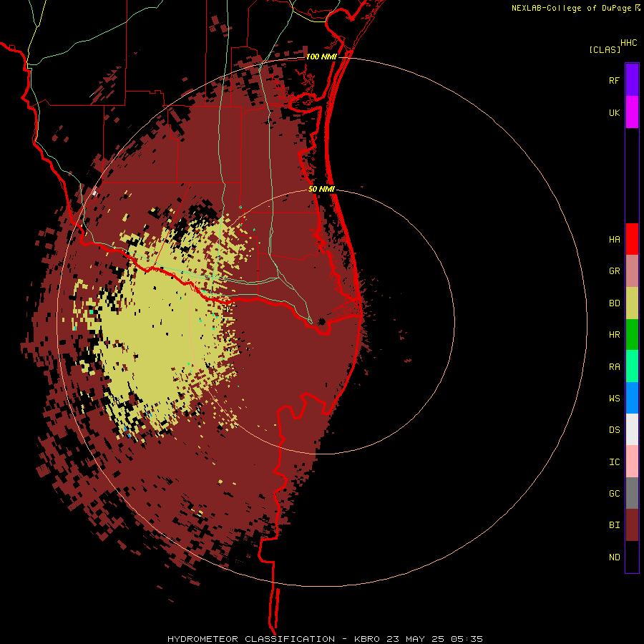The image size is (644, 644).
Task: Pick the RA mint-green legend swatch
Action: [632, 366]
